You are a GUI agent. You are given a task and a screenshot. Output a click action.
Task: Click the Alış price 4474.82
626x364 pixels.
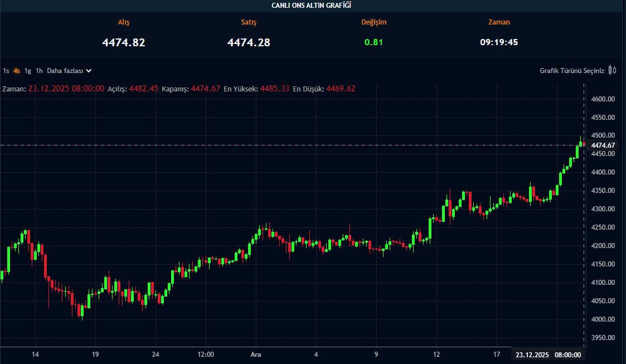pyautogui.click(x=124, y=42)
